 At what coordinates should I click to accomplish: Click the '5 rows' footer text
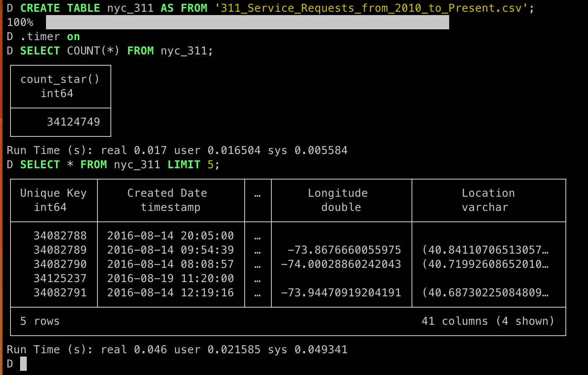pos(40,321)
